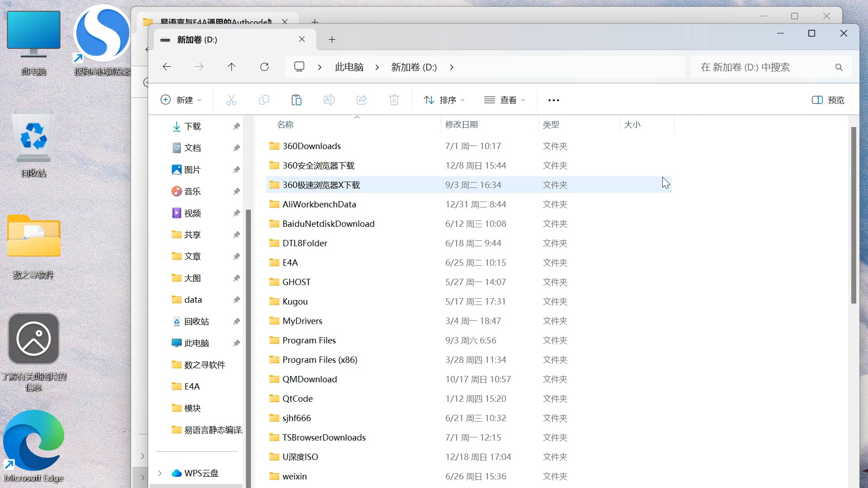Viewport: 868px width, 488px height.
Task: Select the AliWorkbenchData folder
Action: point(319,204)
